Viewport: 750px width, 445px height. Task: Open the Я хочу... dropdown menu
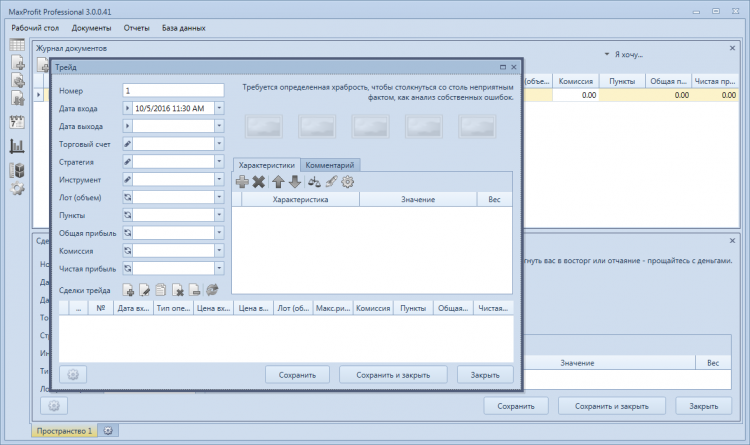pos(624,55)
